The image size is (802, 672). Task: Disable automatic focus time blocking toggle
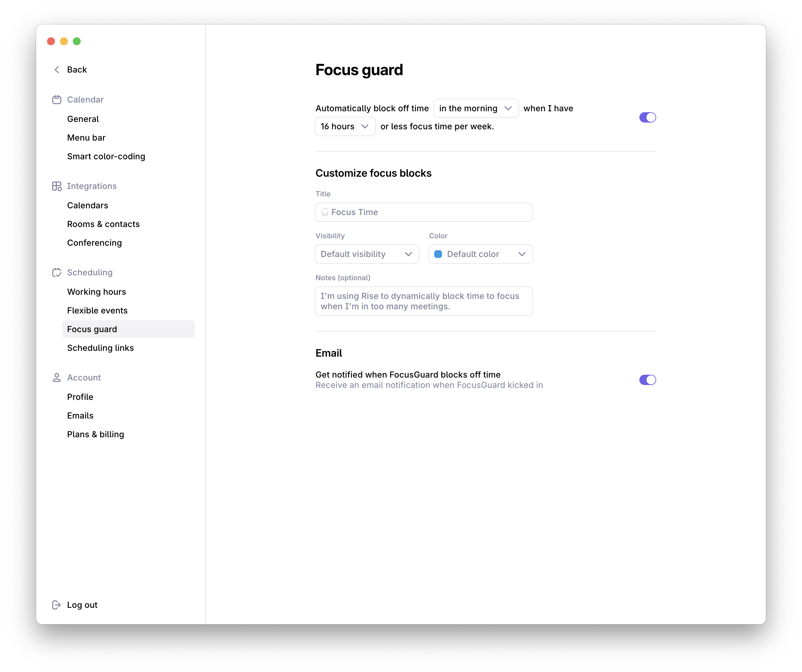647,117
